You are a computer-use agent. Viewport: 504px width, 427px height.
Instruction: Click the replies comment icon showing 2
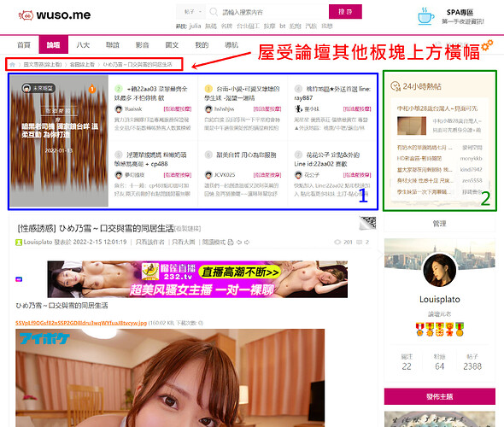point(359,242)
